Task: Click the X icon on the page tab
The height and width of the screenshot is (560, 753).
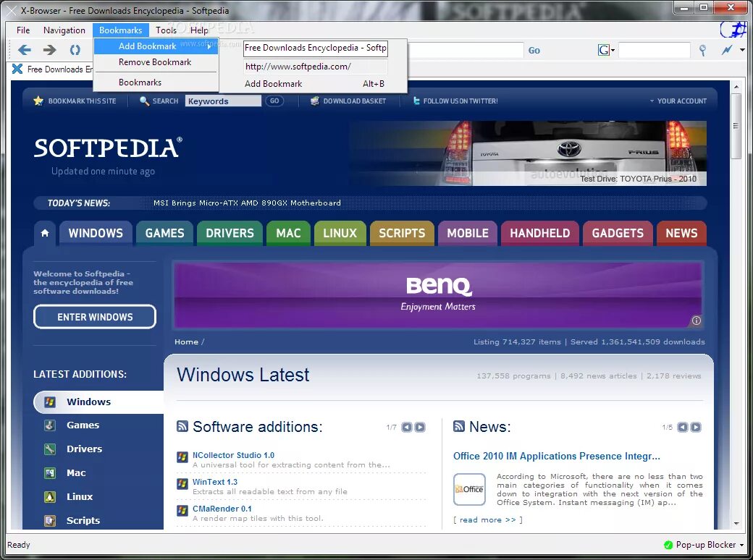Action: tap(17, 69)
